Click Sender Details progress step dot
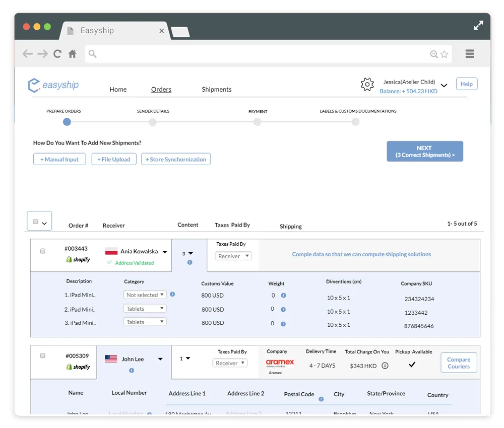 click(153, 122)
